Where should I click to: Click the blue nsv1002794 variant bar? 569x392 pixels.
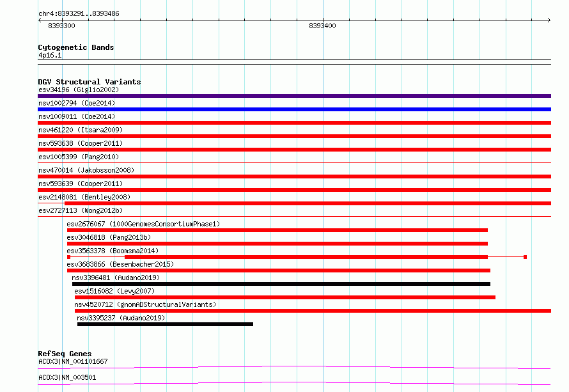[x=294, y=109]
